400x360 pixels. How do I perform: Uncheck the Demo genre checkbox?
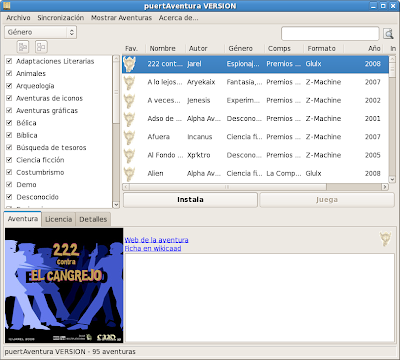coord(9,184)
